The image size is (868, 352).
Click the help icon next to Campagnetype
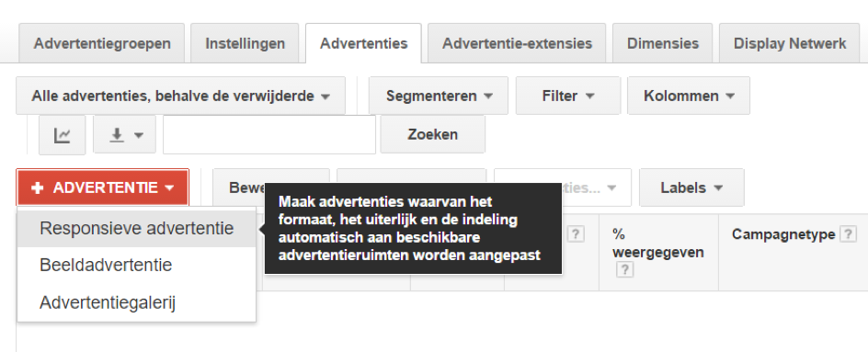848,234
